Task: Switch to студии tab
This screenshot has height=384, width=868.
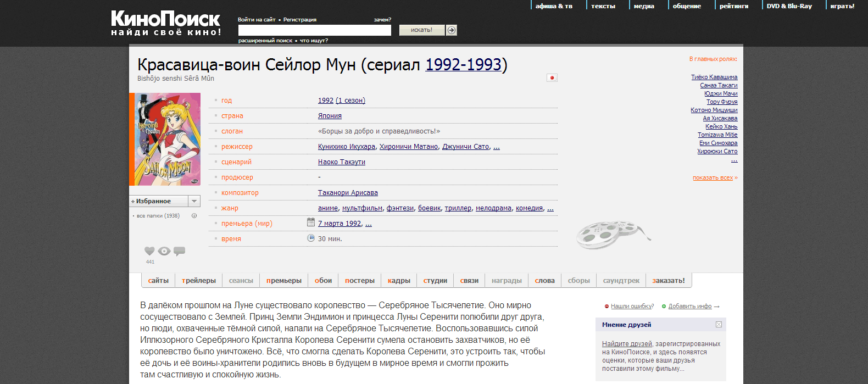Action: (435, 281)
